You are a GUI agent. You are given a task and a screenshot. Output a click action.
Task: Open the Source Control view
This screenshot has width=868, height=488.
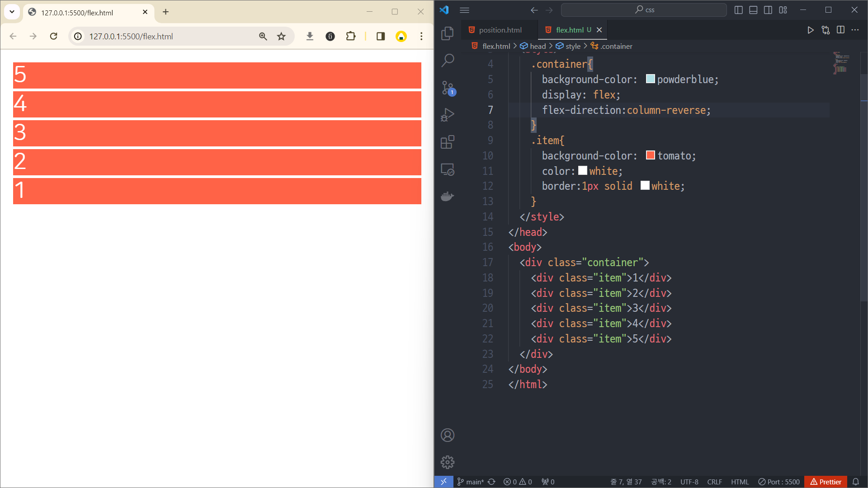coord(447,88)
